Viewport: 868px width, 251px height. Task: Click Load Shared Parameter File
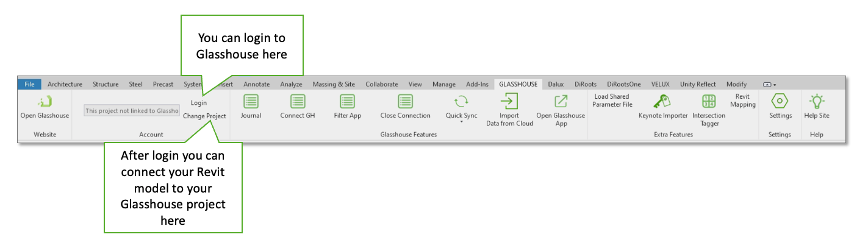[x=612, y=101]
